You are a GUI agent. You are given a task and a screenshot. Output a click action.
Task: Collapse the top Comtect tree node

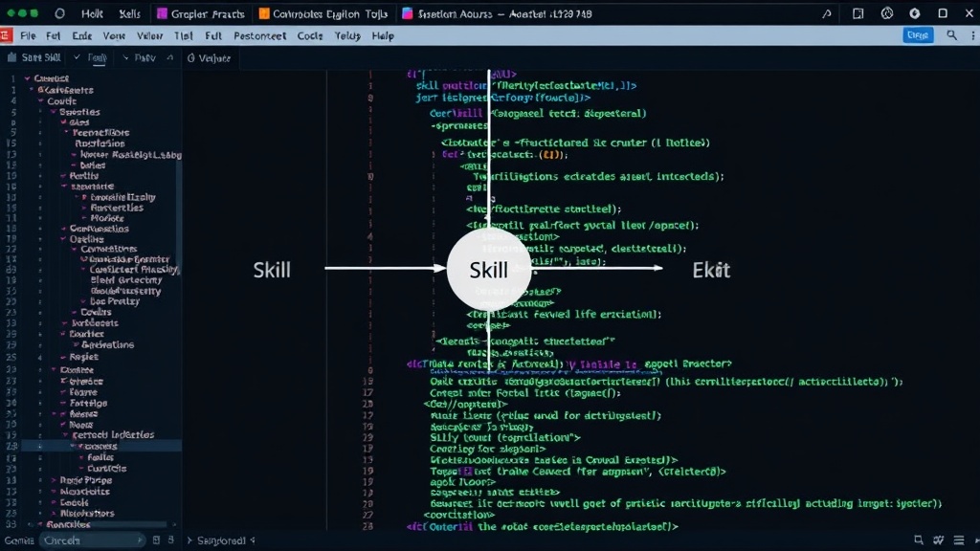[x=27, y=78]
